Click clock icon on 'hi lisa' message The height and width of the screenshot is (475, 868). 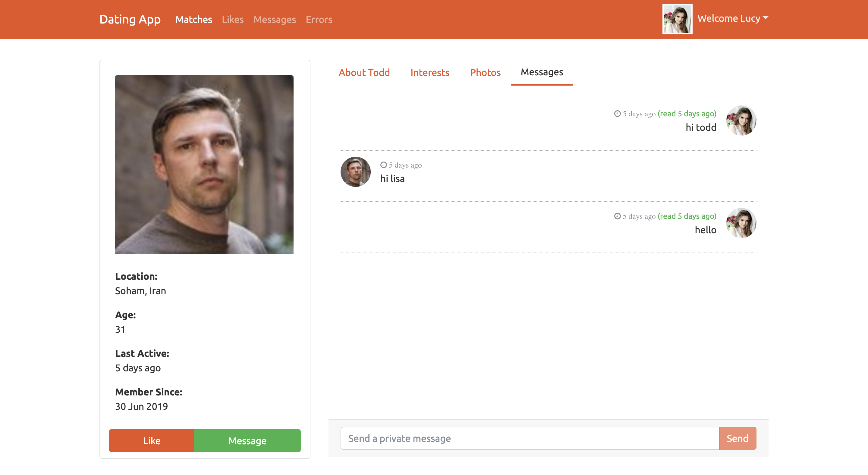(383, 165)
